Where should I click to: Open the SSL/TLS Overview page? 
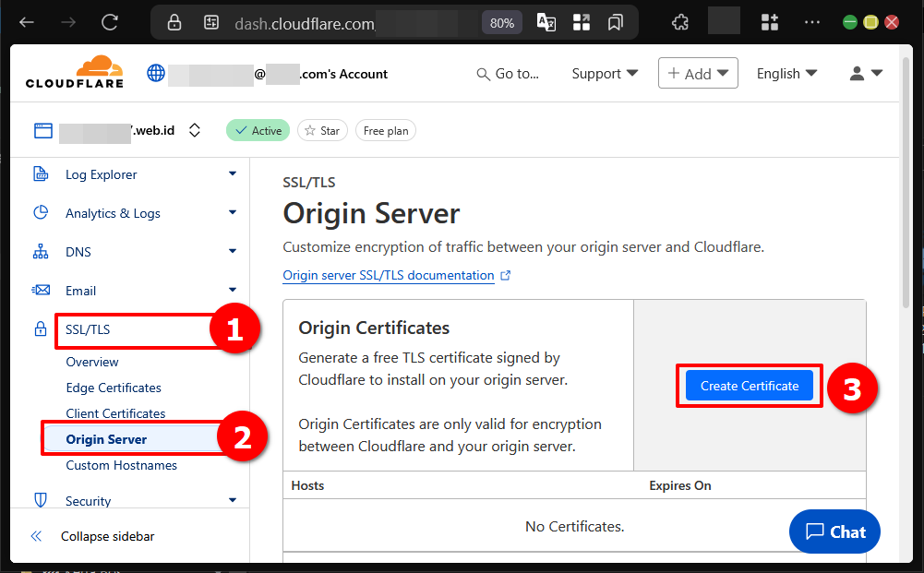tap(92, 362)
